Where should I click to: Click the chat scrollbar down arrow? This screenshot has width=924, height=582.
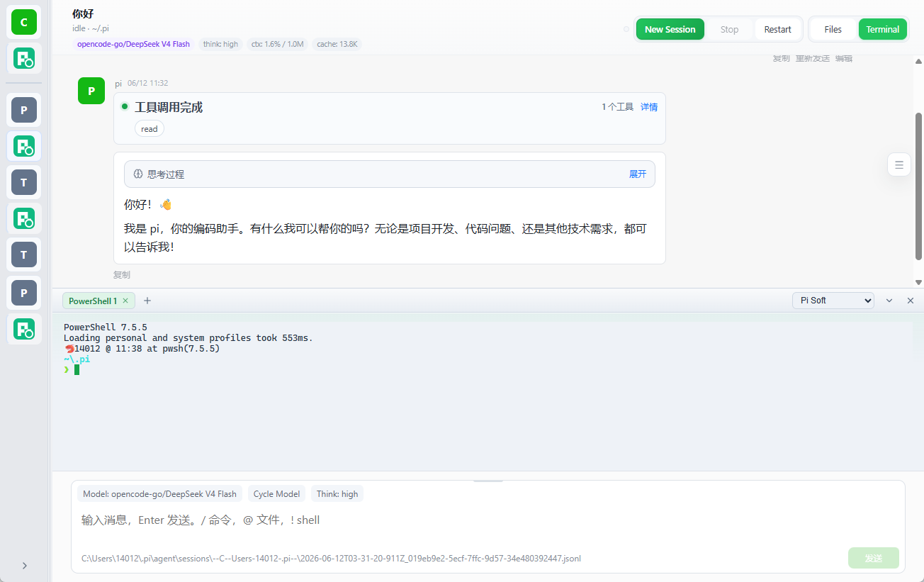919,282
